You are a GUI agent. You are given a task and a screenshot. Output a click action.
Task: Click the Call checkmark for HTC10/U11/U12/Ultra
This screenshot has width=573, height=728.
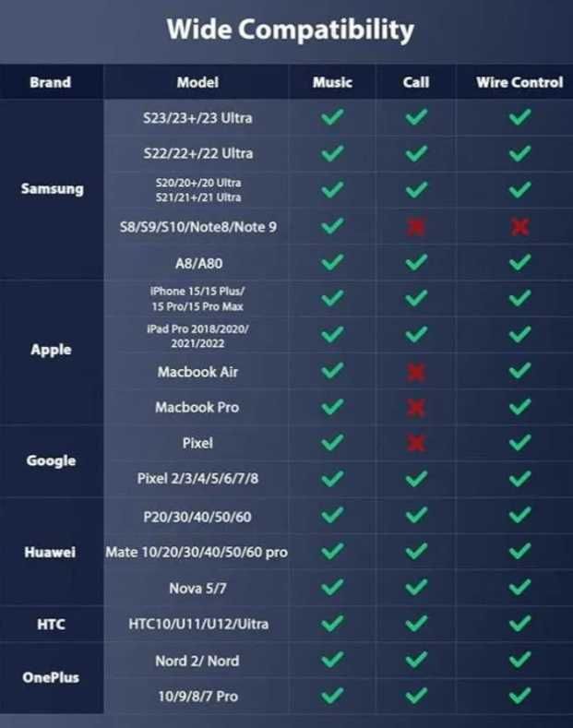[x=416, y=623]
